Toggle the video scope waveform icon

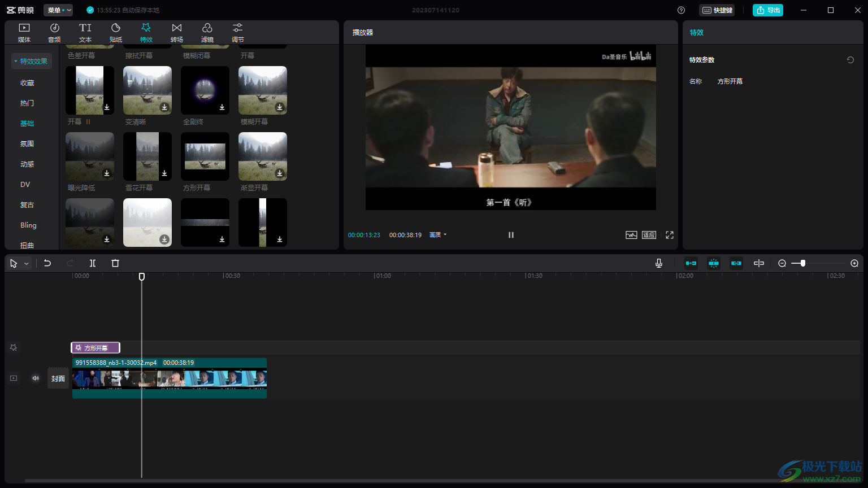coord(631,235)
